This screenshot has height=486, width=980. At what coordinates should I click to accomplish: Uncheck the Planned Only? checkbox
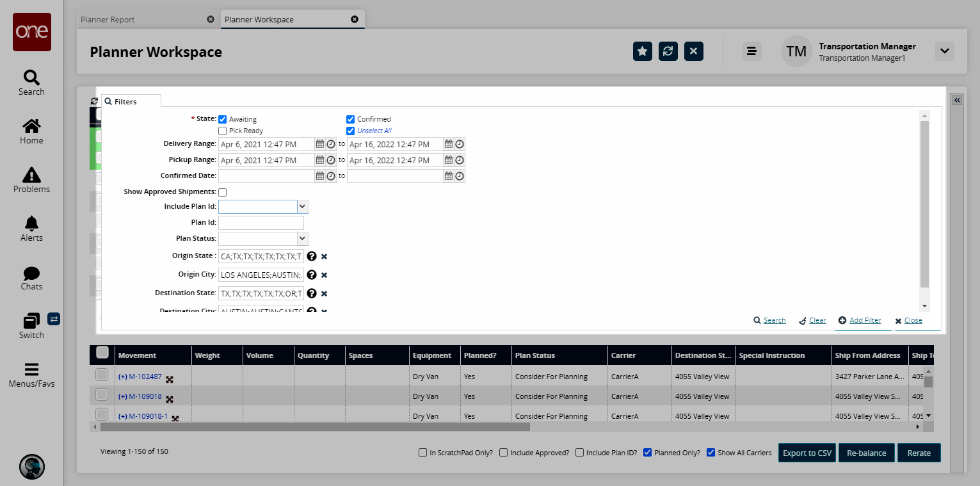coord(647,453)
